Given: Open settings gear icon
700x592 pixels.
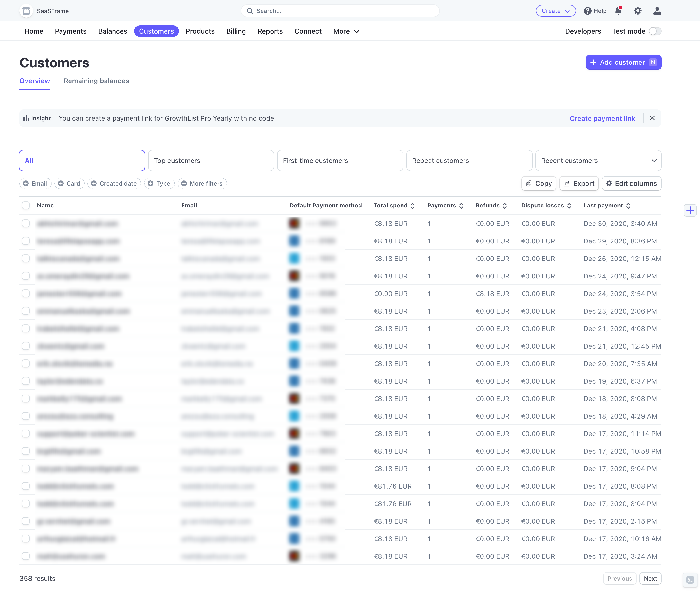Looking at the screenshot, I should [638, 11].
